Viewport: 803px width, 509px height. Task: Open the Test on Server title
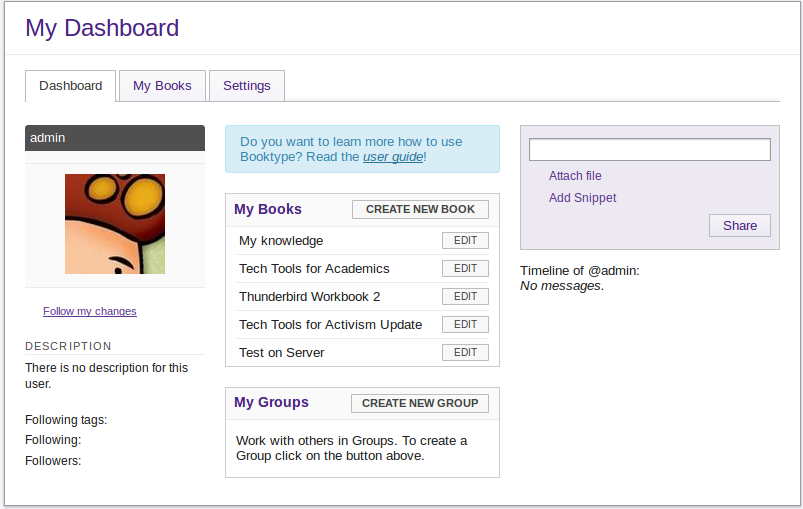click(x=281, y=353)
